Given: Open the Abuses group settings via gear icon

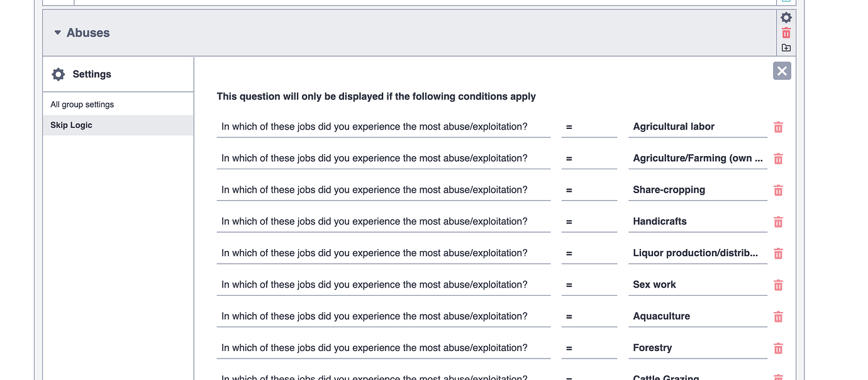Looking at the screenshot, I should click(x=786, y=18).
